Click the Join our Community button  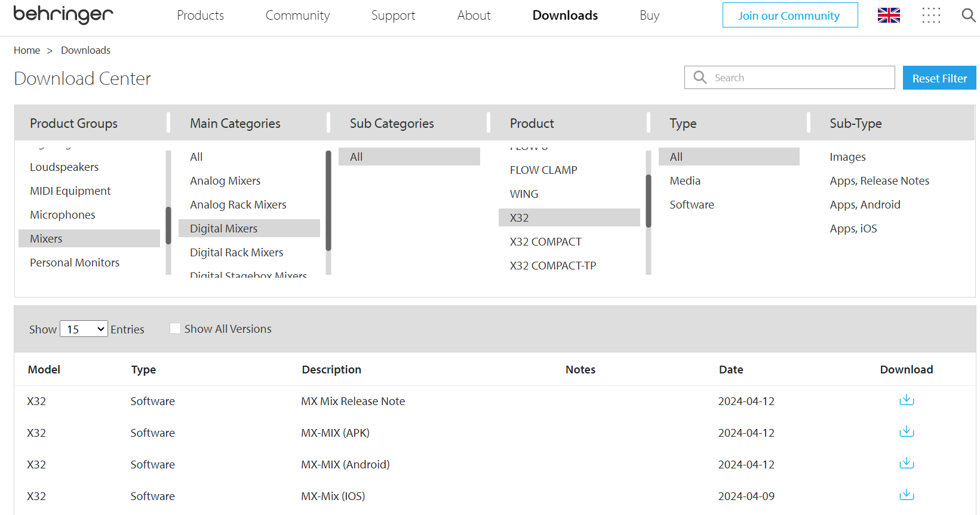coord(789,16)
